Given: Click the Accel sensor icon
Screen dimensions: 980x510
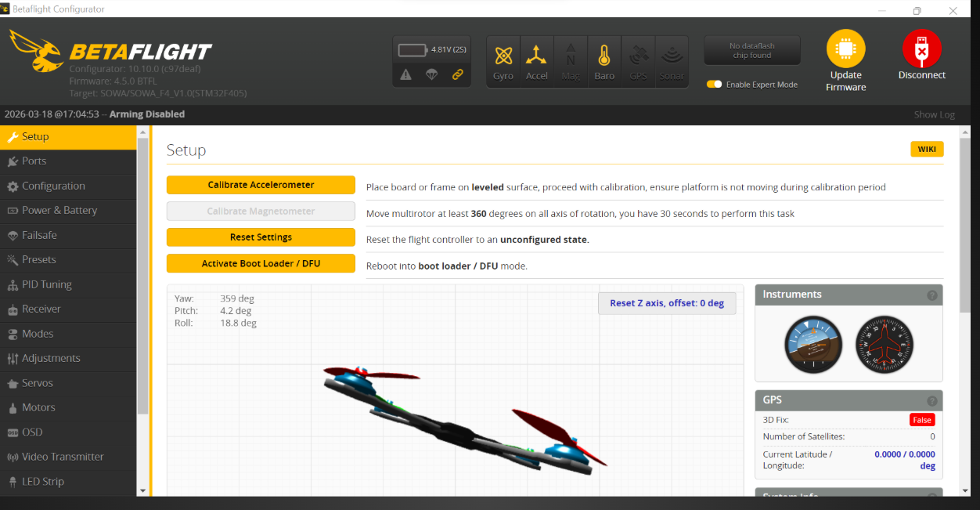Looking at the screenshot, I should [x=536, y=56].
